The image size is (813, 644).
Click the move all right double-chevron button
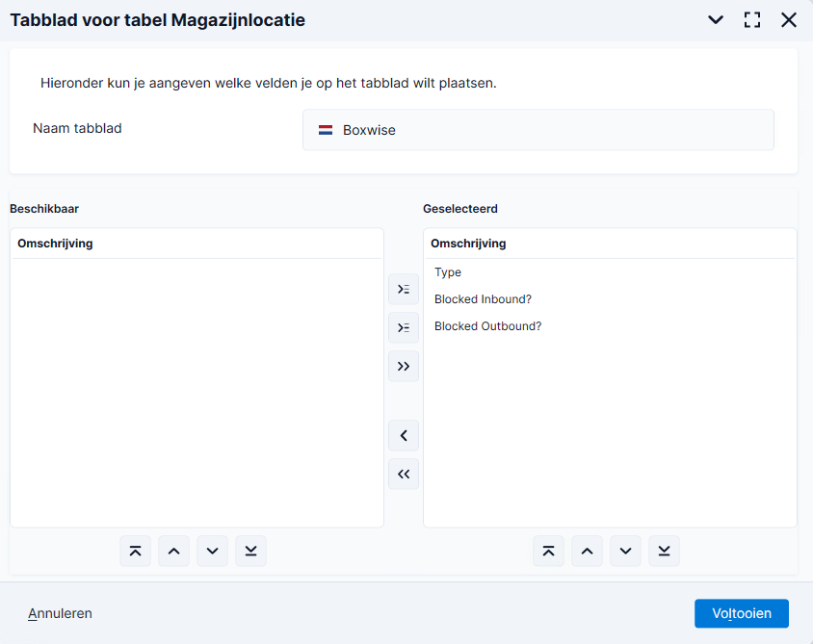(404, 367)
